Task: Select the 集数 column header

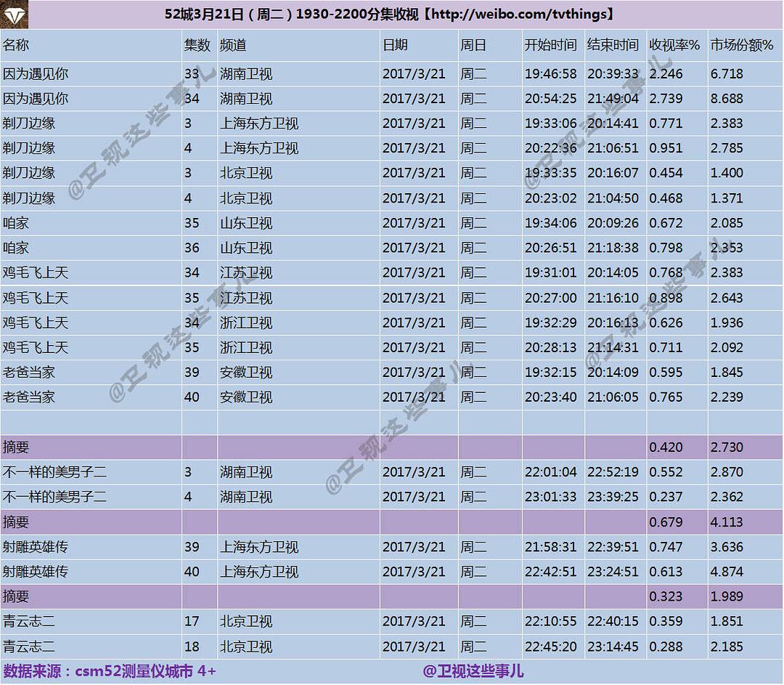Action: 197,45
